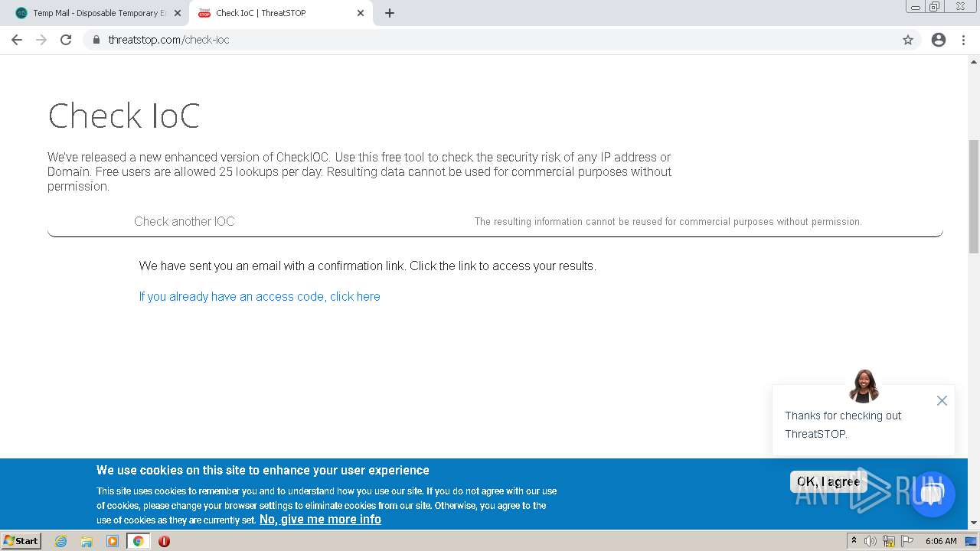Image resolution: width=980 pixels, height=551 pixels.
Task: Click the red stop-sign taskbar icon
Action: (164, 541)
